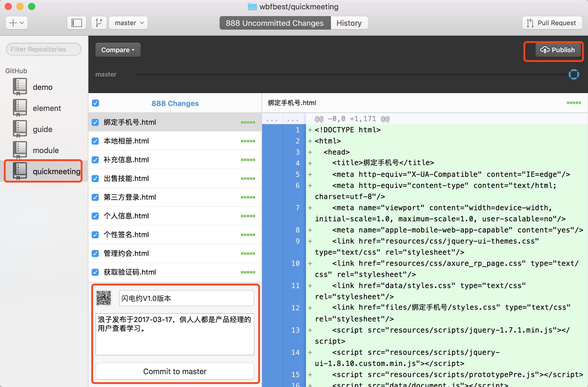The height and width of the screenshot is (387, 588).
Task: Toggle the select-all checkbox next to 888 Changes
Action: point(95,103)
